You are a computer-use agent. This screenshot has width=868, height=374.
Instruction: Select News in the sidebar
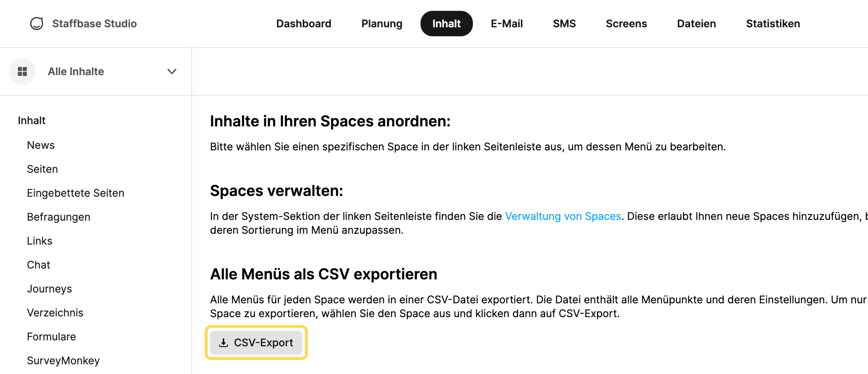(x=41, y=145)
